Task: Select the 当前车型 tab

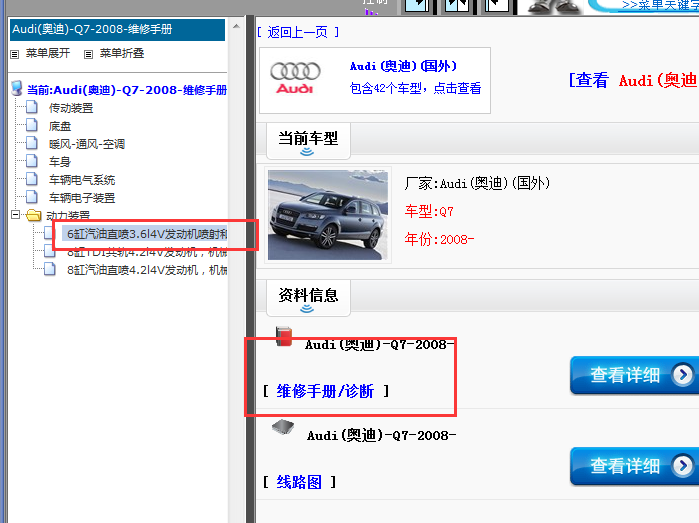Action: coord(308,140)
